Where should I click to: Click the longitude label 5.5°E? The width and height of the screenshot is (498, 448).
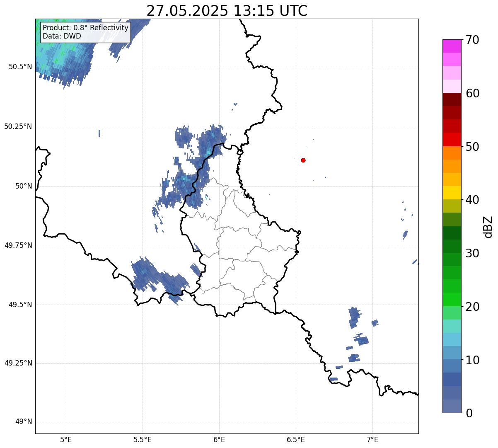143,440
